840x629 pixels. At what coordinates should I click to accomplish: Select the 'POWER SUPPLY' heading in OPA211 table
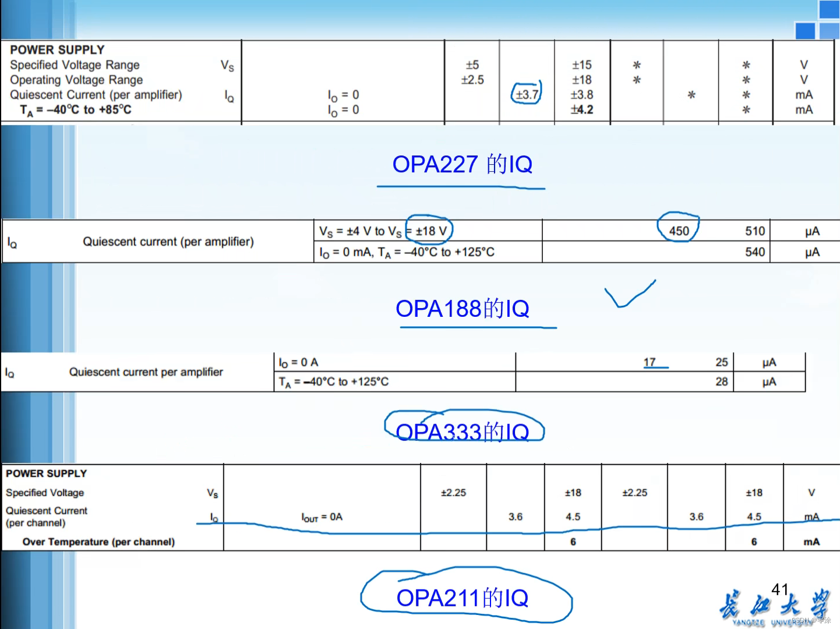click(x=46, y=473)
